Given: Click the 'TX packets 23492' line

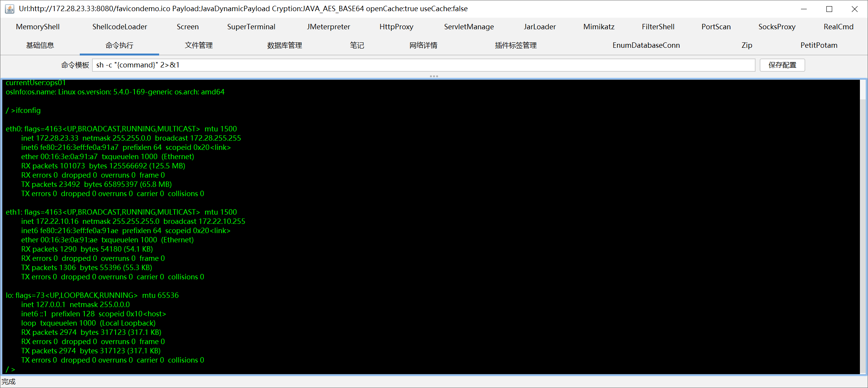Looking at the screenshot, I should [x=96, y=184].
